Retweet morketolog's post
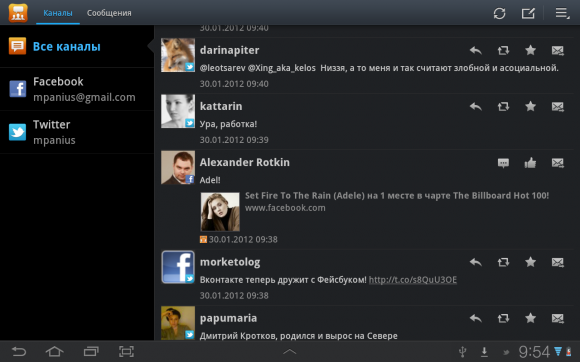The width and height of the screenshot is (580, 362). tap(503, 262)
